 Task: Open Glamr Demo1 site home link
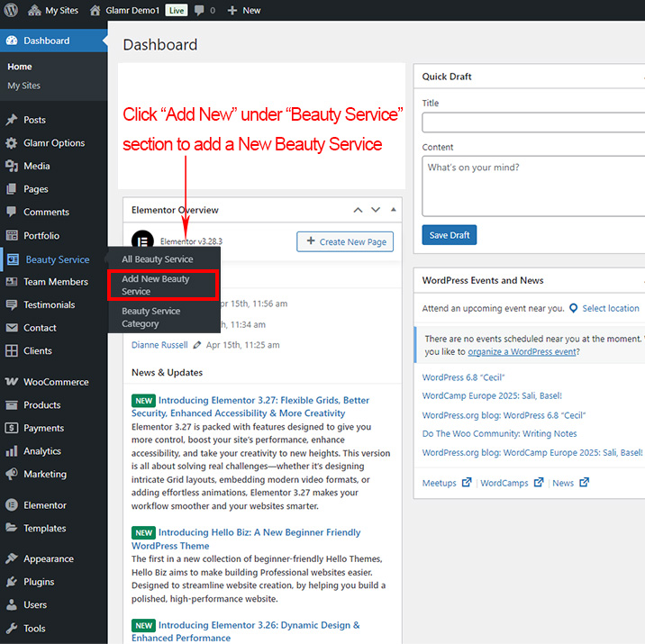pos(124,10)
